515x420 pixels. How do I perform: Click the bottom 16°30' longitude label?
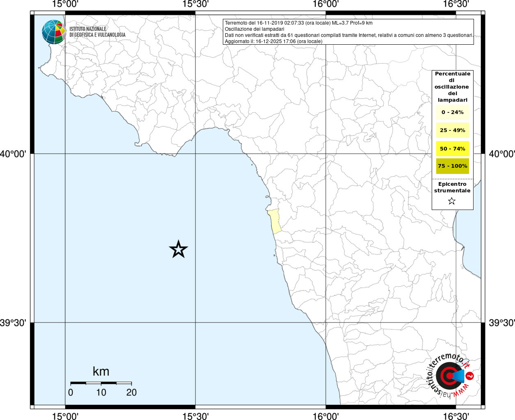click(x=456, y=416)
